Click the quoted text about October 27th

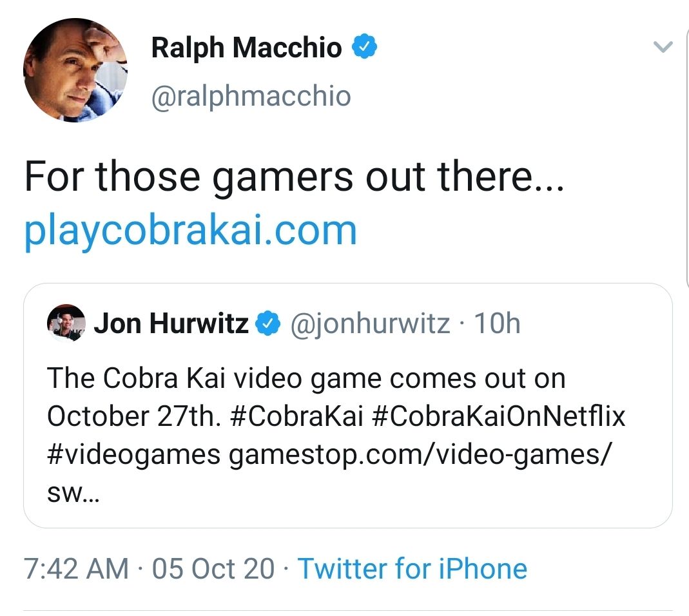tap(306, 378)
